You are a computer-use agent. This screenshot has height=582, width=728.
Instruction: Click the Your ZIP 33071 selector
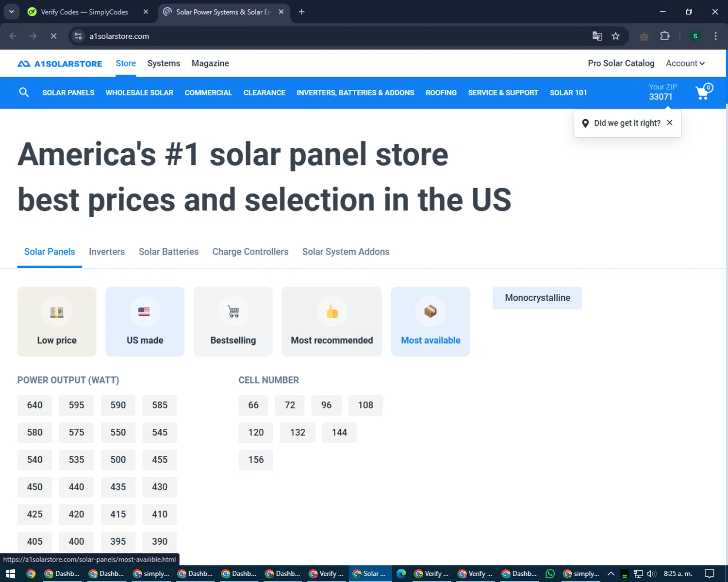tap(662, 92)
